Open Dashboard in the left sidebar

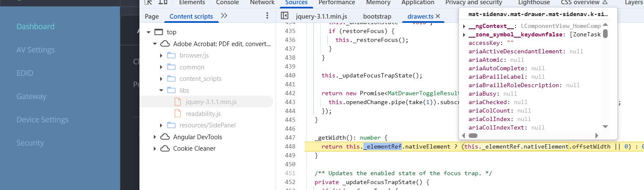click(35, 26)
